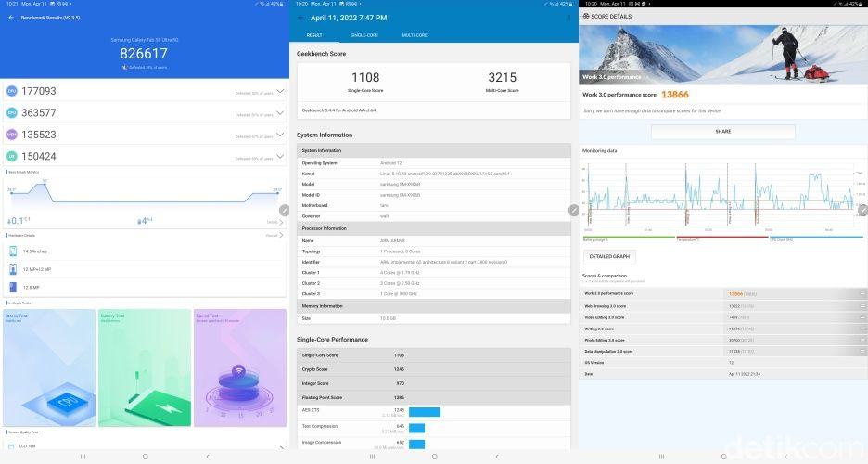
Task: Select the RESULT tab in Geekbench
Action: click(x=314, y=35)
